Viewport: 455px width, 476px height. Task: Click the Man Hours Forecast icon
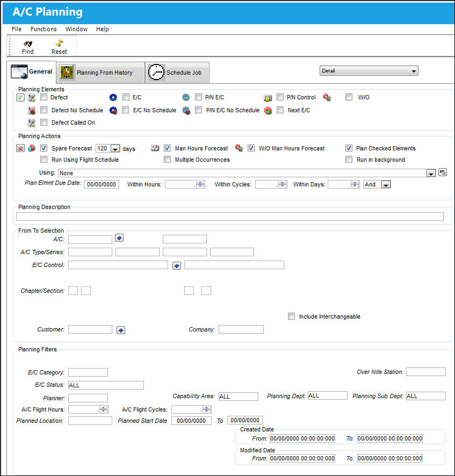click(x=155, y=148)
